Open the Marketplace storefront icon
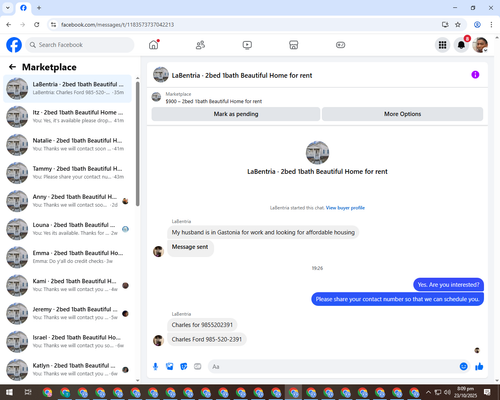 294,45
